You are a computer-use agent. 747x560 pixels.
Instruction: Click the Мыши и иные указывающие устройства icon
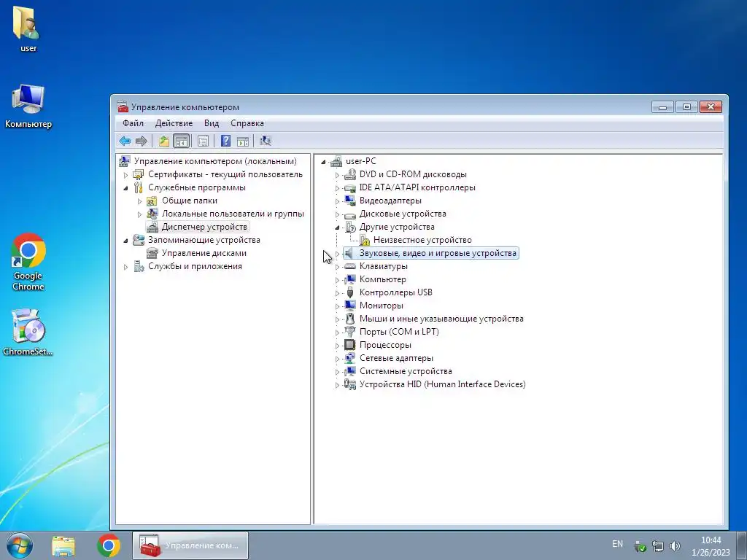pyautogui.click(x=349, y=319)
